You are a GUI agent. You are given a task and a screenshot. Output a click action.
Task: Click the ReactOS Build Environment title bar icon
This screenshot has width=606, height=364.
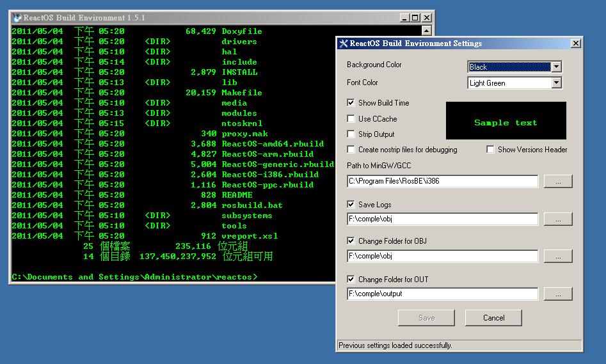coord(17,18)
